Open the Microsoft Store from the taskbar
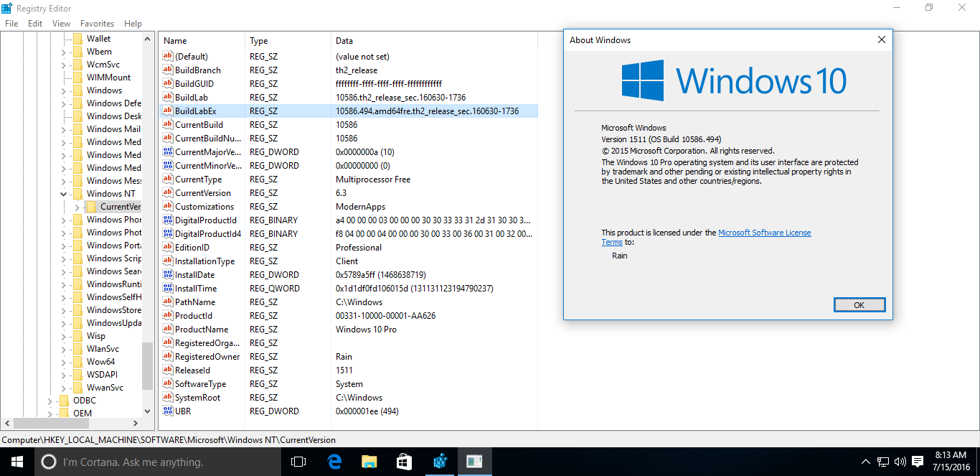980x476 pixels. [x=403, y=462]
